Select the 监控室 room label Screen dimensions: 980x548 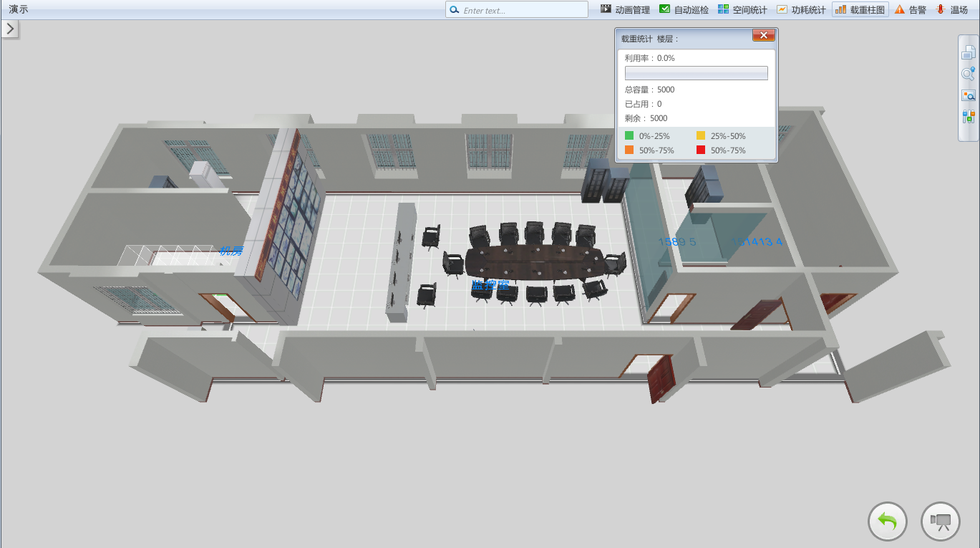490,285
